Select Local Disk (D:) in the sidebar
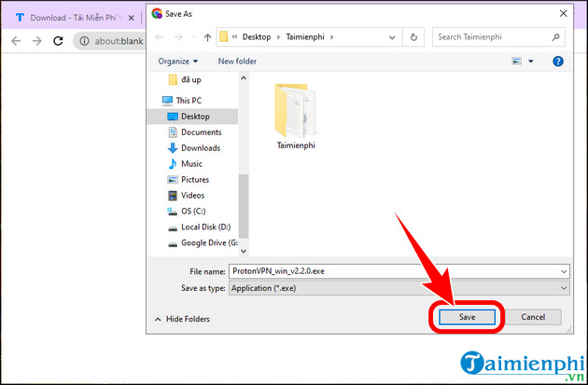This screenshot has width=588, height=385. (206, 227)
